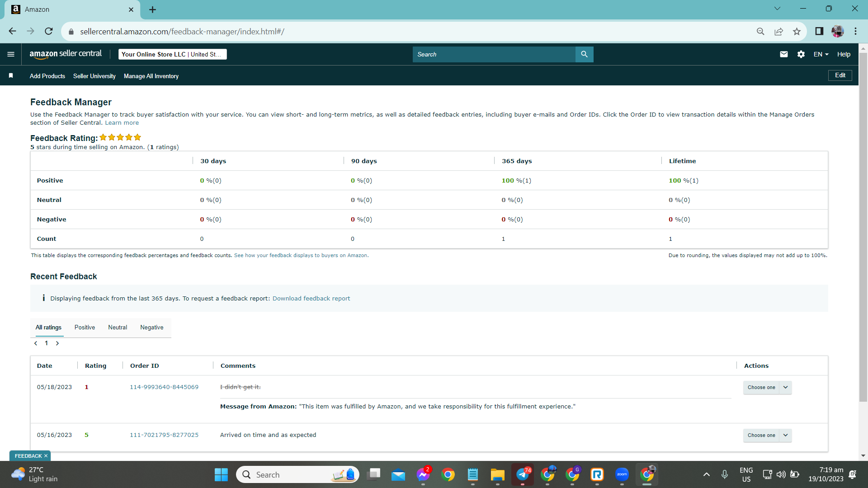Click the bookmark flag icon

[x=11, y=76]
